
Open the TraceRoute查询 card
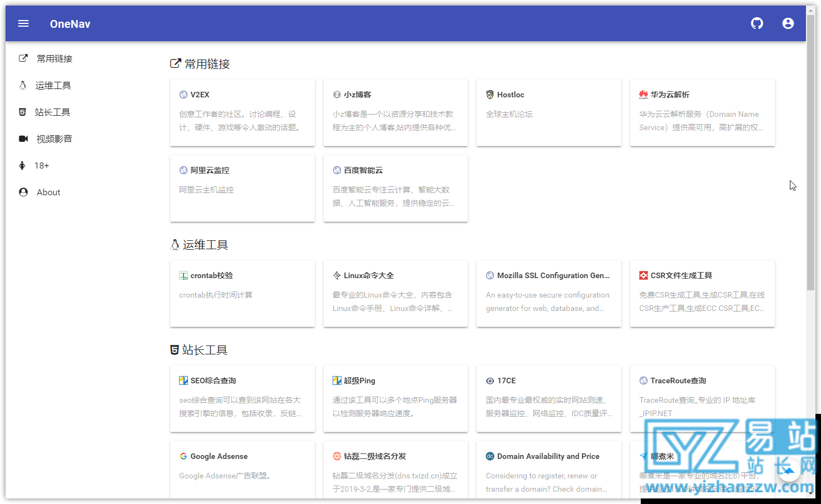click(703, 399)
